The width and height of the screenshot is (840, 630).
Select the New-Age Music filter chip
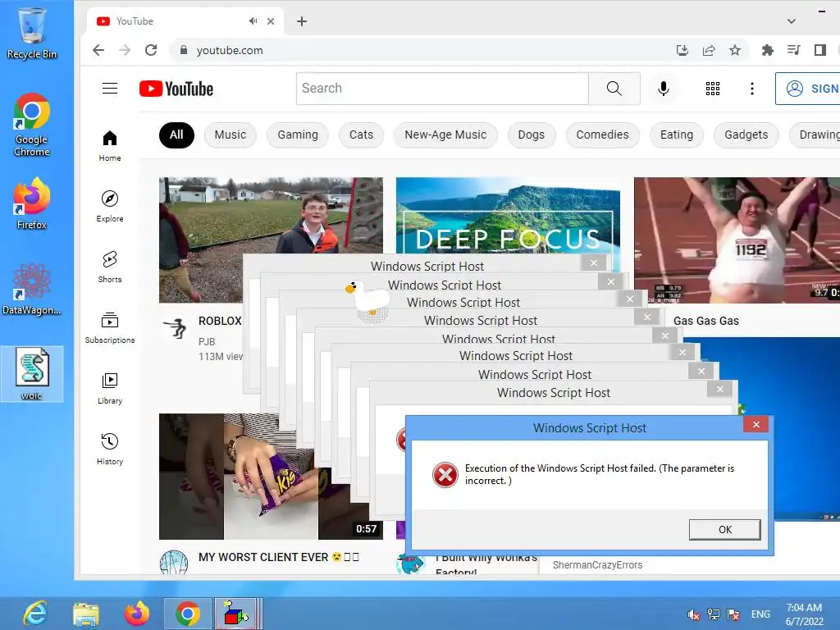click(x=445, y=135)
